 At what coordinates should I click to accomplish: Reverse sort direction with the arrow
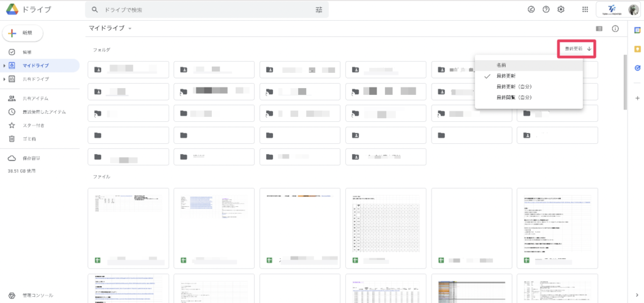pyautogui.click(x=589, y=48)
